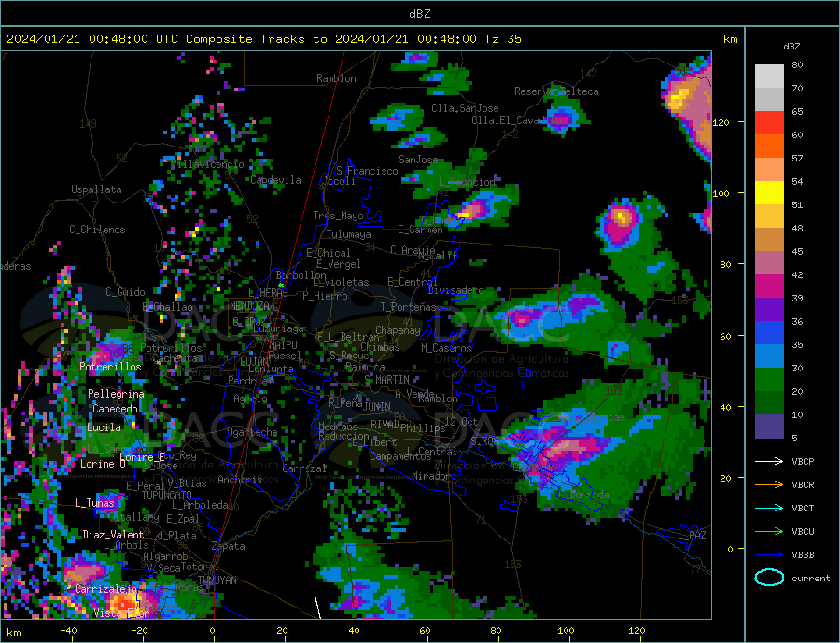Screen dimensions: 840x643
Task: Click the S_MARTIN place label
Action: coord(386,380)
